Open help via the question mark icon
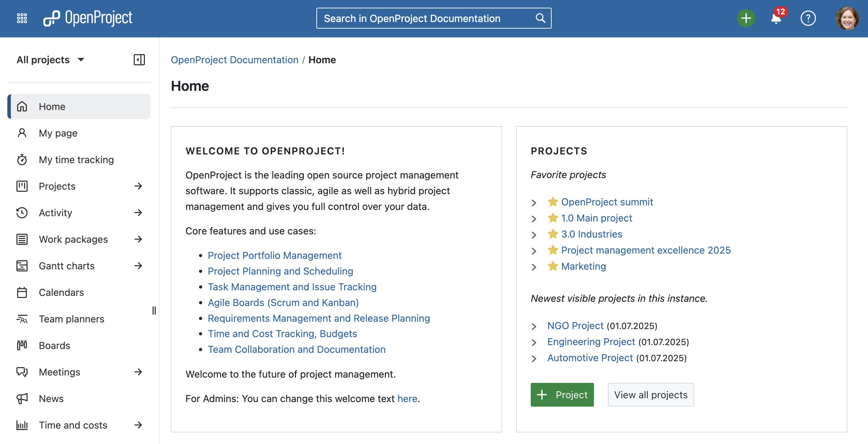This screenshot has width=868, height=444. pyautogui.click(x=808, y=18)
